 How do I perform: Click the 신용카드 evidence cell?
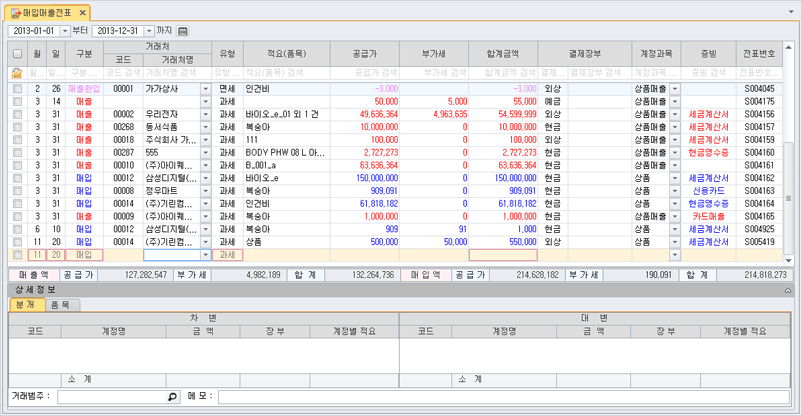tap(708, 191)
